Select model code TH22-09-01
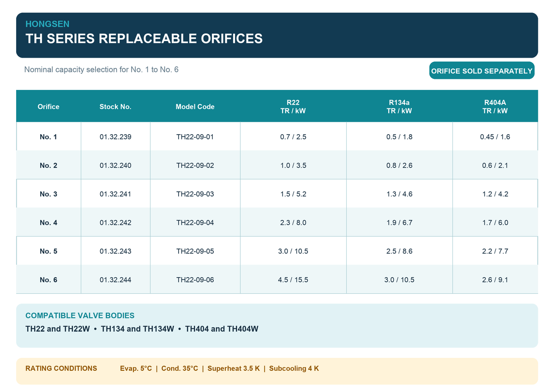Image resolution: width=554 pixels, height=392 pixels. click(195, 137)
